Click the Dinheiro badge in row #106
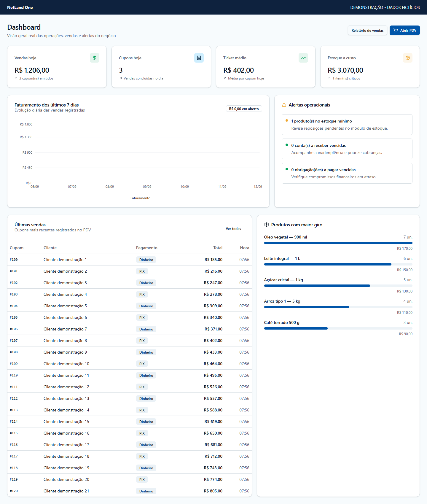The width and height of the screenshot is (427, 504). click(x=146, y=329)
